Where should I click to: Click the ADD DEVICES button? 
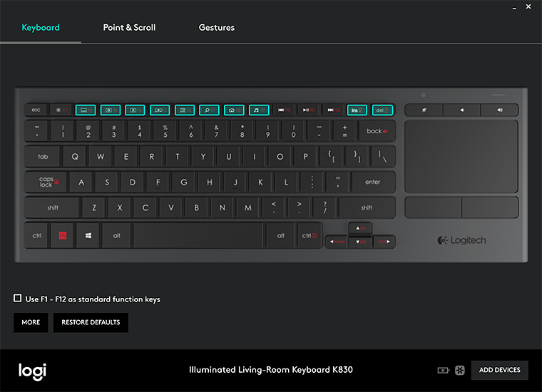pos(499,370)
